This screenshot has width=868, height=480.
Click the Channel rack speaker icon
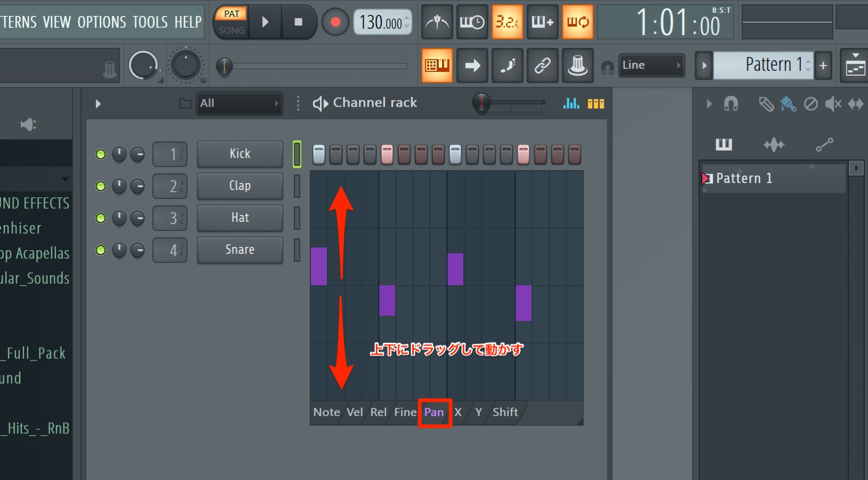320,103
